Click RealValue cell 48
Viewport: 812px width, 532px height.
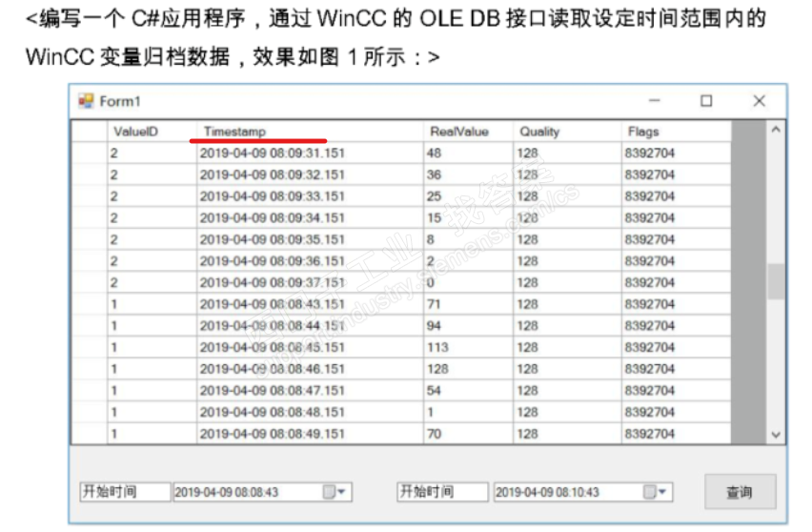[x=468, y=153]
